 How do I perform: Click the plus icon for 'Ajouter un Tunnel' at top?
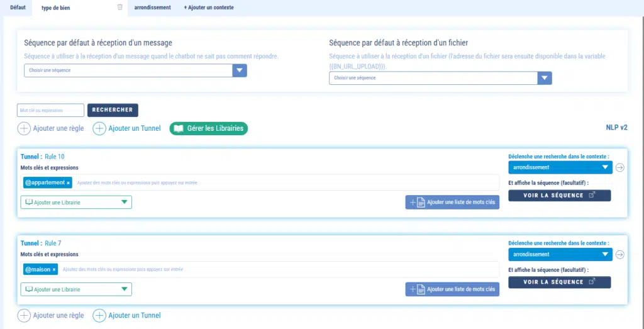[x=99, y=128]
